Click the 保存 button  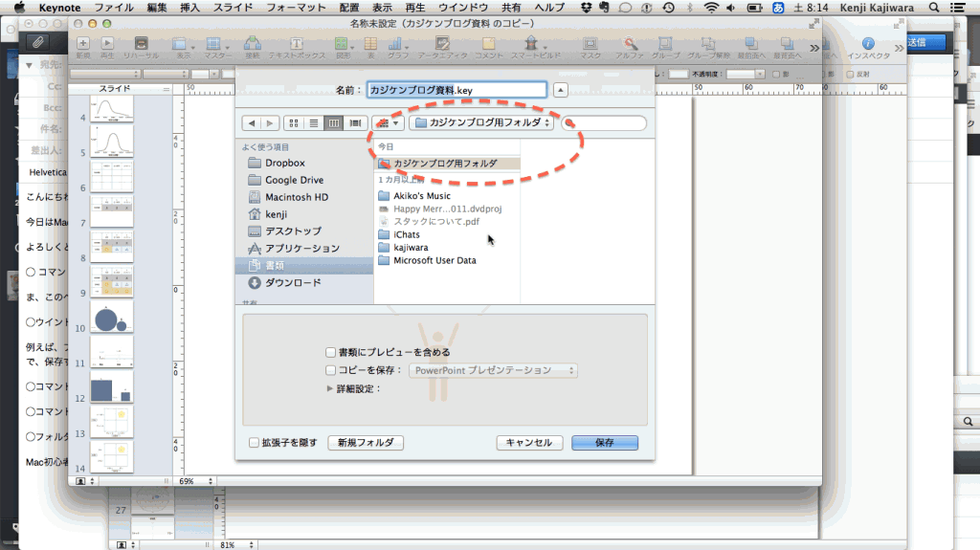[x=605, y=443]
